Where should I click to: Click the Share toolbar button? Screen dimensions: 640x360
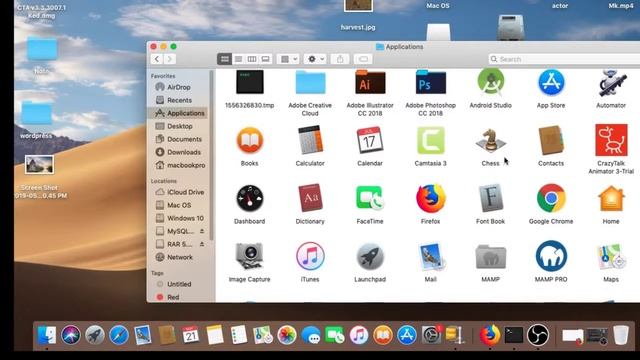340,59
